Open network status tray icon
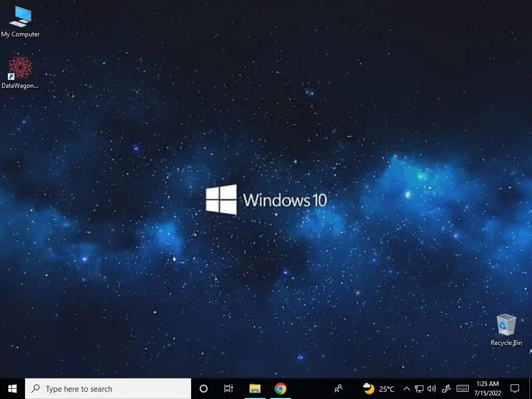Image resolution: width=532 pixels, height=399 pixels. [x=419, y=389]
